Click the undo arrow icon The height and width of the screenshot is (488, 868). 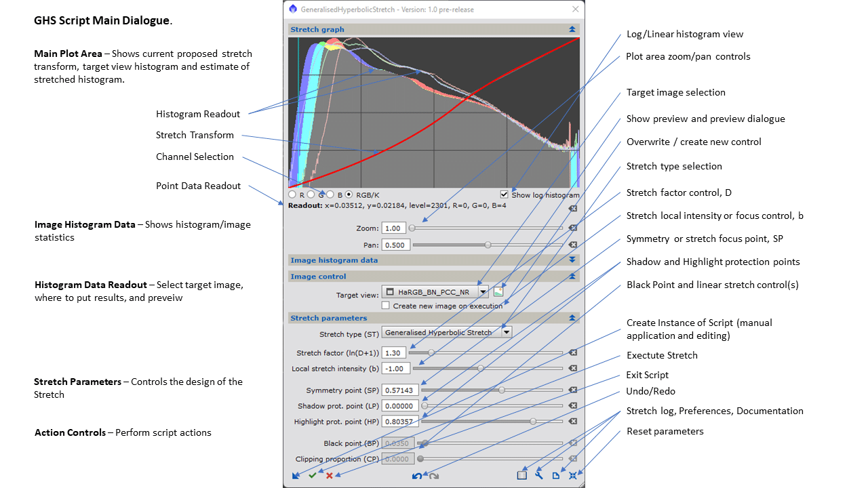tap(417, 476)
